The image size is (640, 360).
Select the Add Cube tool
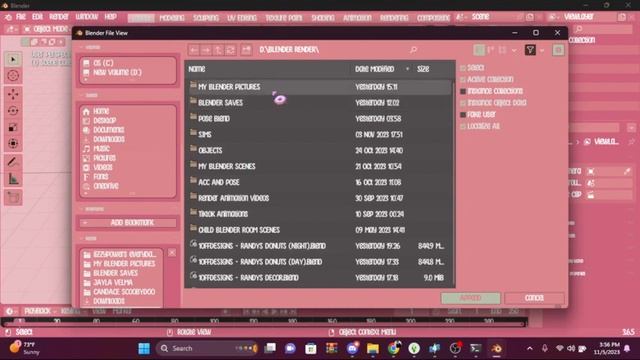coord(13,198)
